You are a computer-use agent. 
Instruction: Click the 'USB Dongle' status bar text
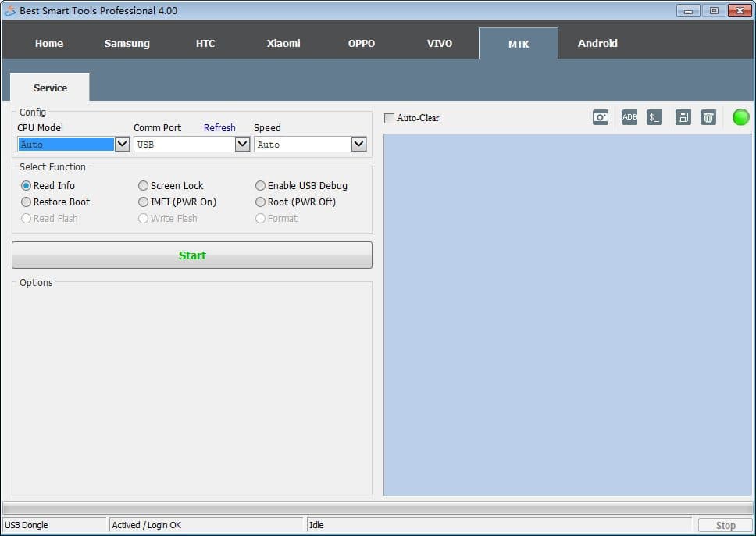[x=26, y=525]
